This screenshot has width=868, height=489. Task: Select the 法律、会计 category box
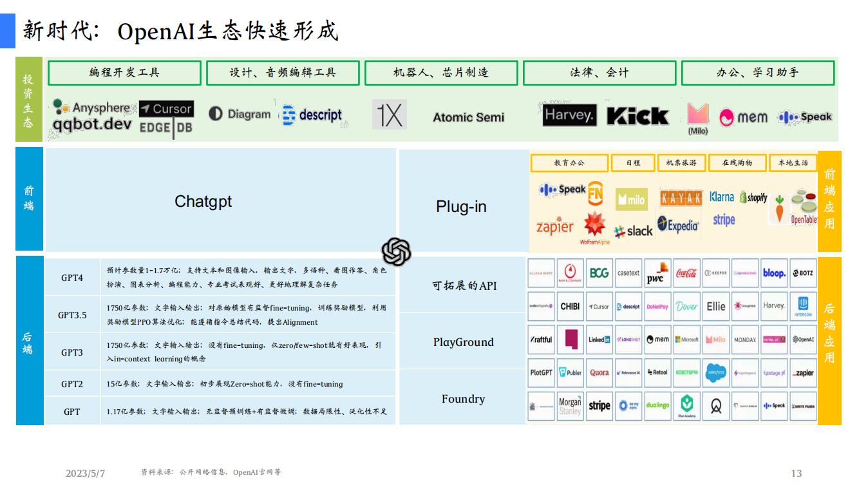(599, 73)
